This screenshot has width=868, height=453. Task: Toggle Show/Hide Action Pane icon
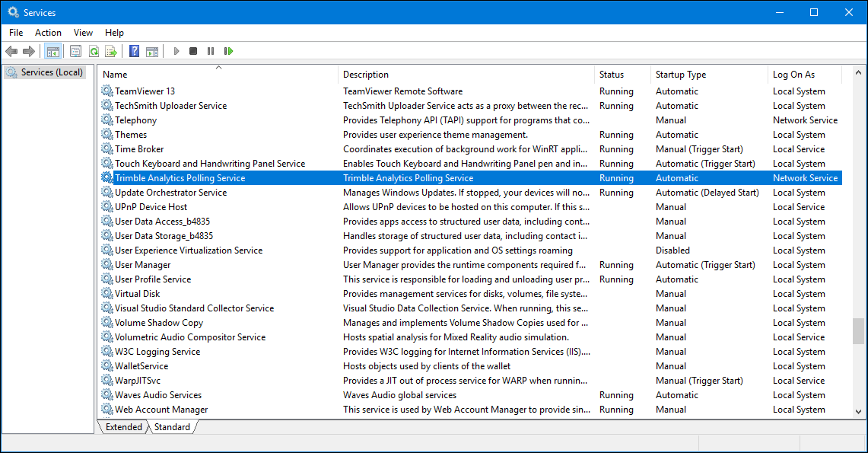(152, 52)
